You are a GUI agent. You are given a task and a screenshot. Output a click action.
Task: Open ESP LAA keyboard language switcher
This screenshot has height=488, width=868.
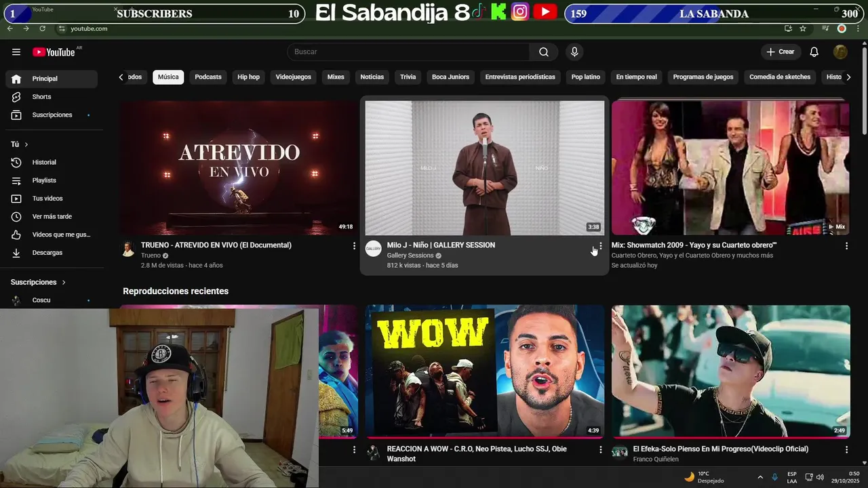coord(792,477)
